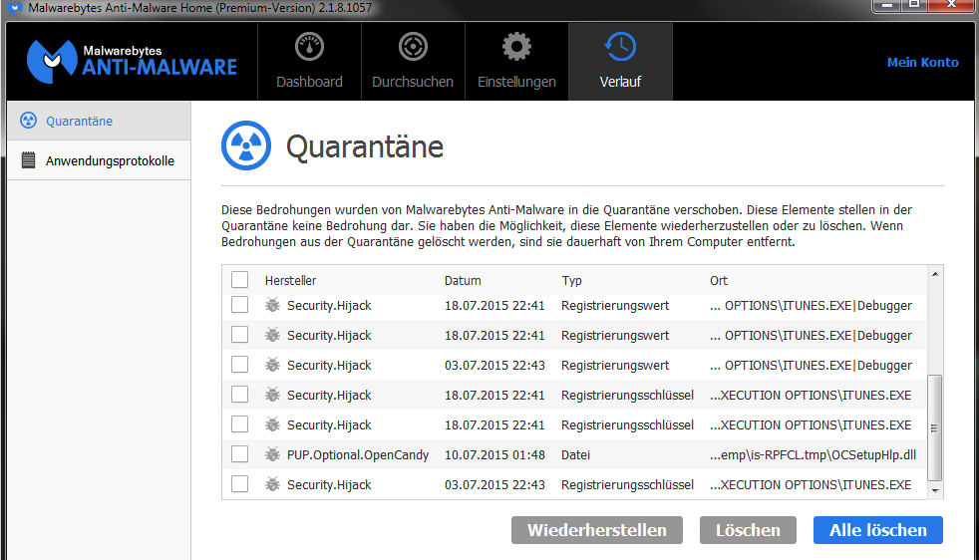979x560 pixels.
Task: Click bug icon in 03.07.2015 Registrierungsschlüssel row
Action: (x=272, y=484)
